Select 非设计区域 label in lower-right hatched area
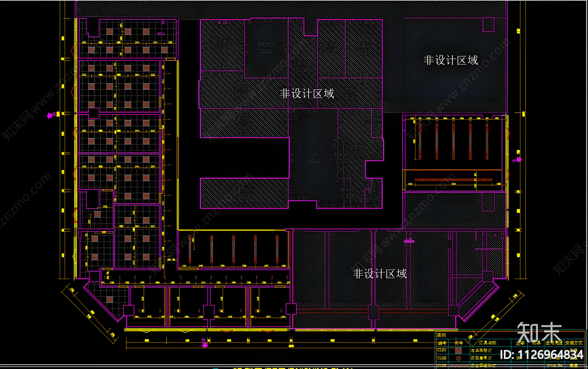The image size is (588, 369). [x=380, y=274]
